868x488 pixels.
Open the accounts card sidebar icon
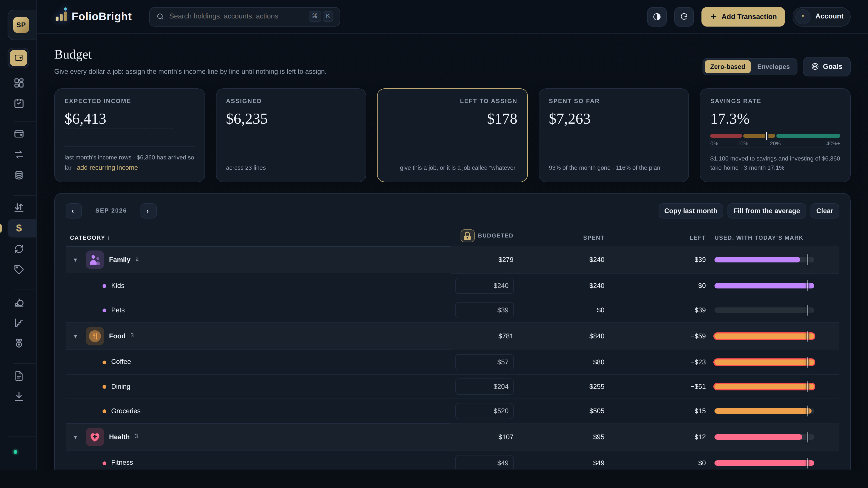[19, 134]
